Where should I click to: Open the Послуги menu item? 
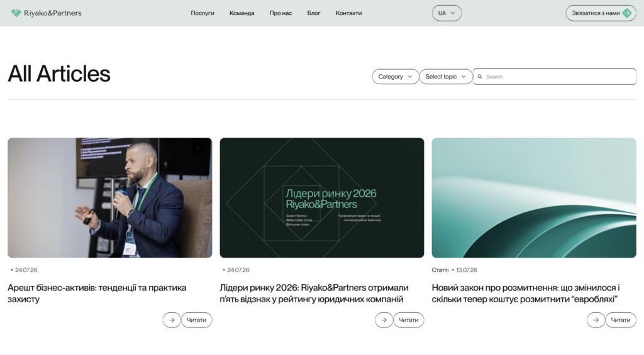[203, 13]
